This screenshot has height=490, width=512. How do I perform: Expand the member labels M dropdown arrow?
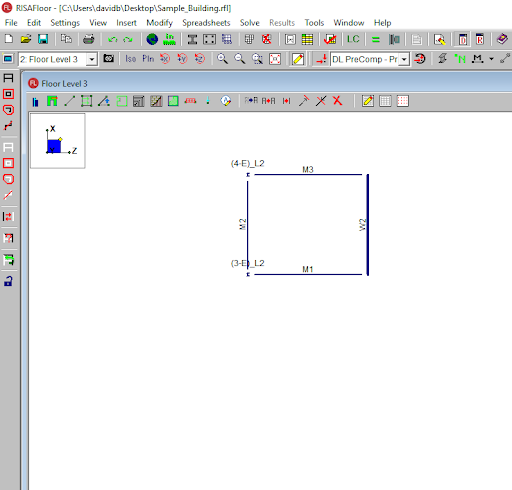491,59
